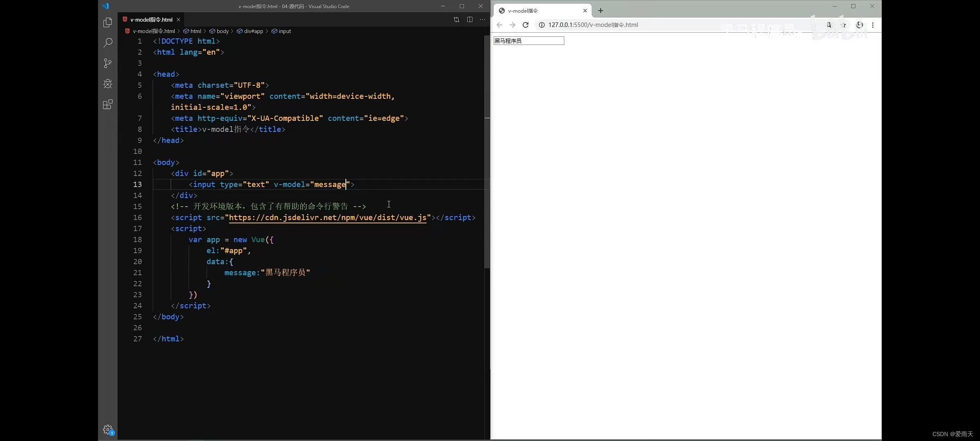Viewport: 980px width, 441px height.
Task: Open a new browser tab
Action: pos(601,11)
